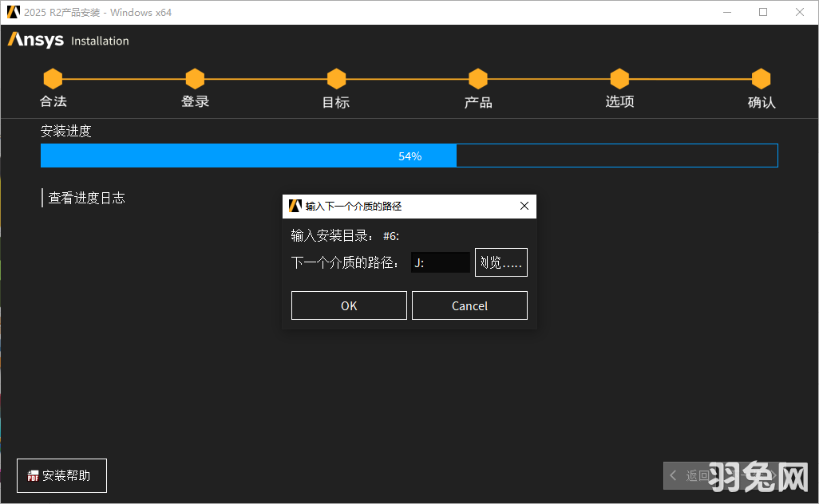The image size is (819, 504).
Task: Select the 选项 step label
Action: tap(619, 101)
